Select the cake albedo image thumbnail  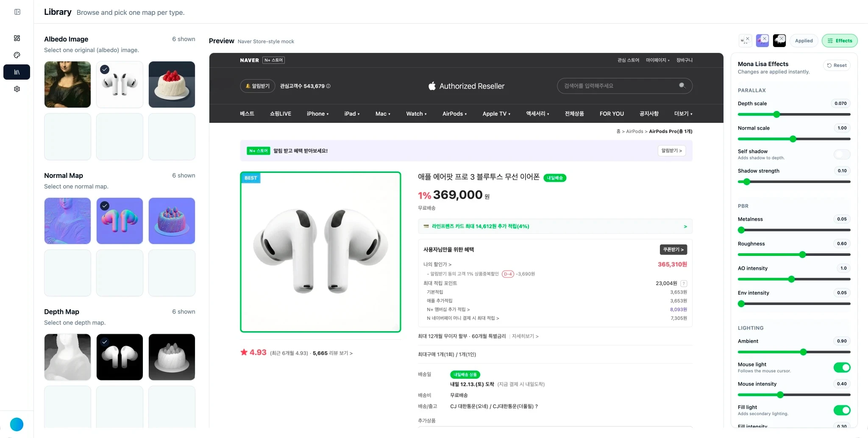[x=172, y=84]
